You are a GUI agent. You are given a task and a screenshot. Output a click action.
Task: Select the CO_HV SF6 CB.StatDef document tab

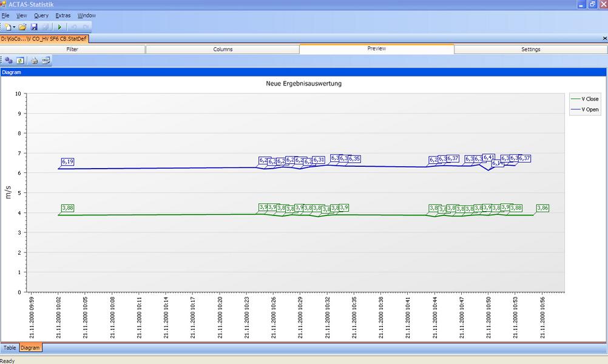click(44, 39)
